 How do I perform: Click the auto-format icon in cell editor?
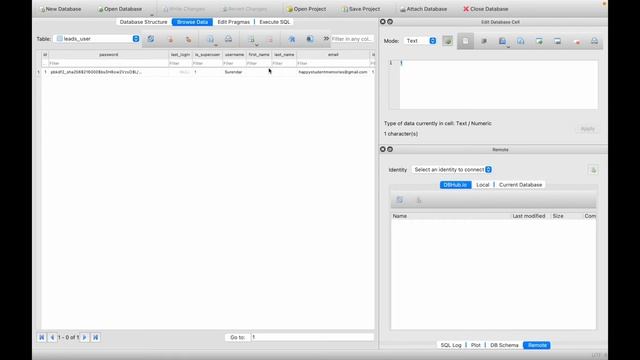pos(484,41)
